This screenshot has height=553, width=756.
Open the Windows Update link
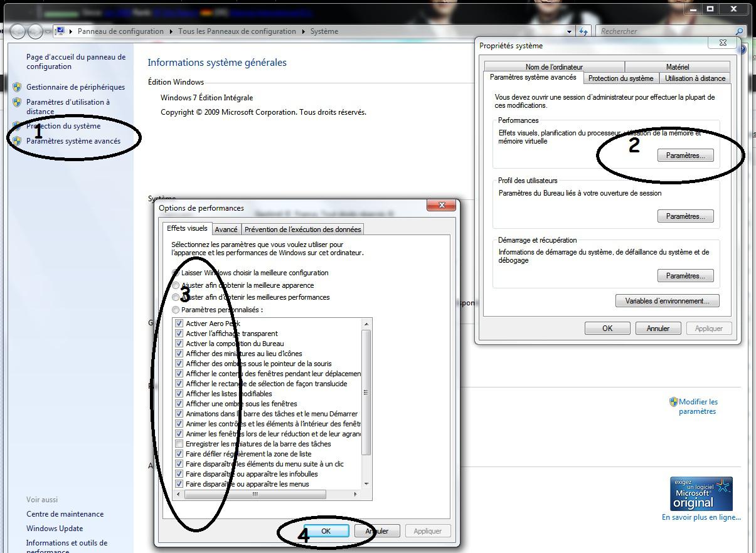pyautogui.click(x=55, y=529)
